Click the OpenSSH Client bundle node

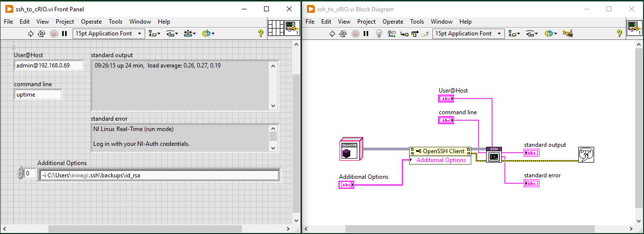(440, 151)
